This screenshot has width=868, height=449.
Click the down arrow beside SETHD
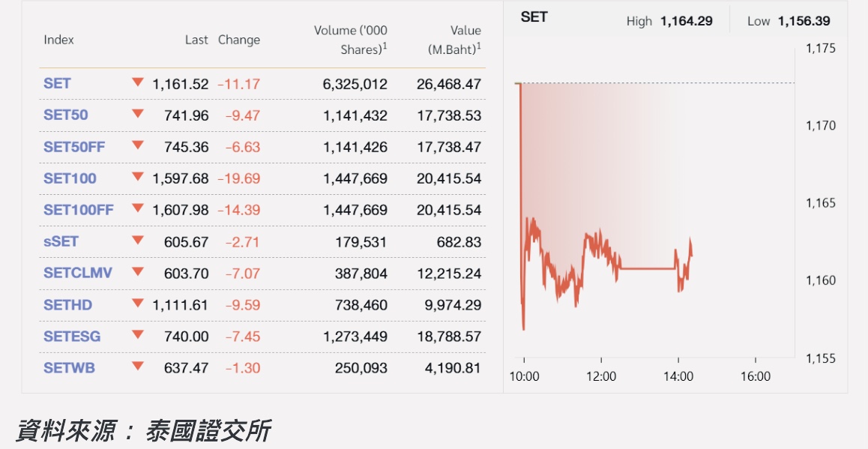point(137,304)
